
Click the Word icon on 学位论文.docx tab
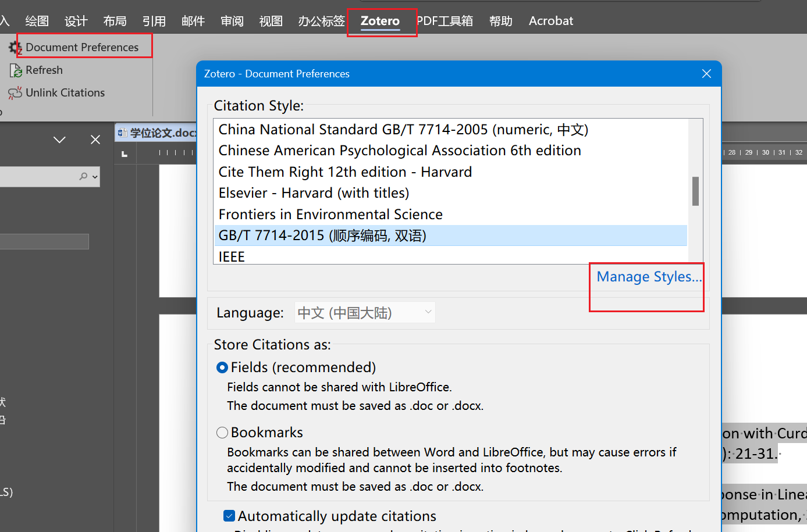[122, 133]
